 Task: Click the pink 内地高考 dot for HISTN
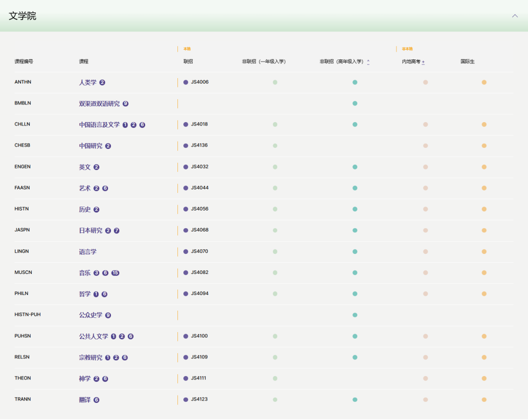(x=425, y=209)
